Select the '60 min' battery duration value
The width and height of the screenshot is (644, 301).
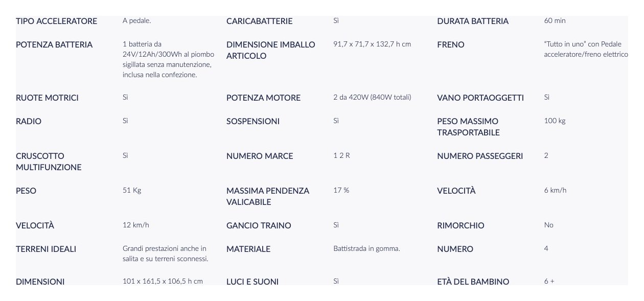[555, 21]
